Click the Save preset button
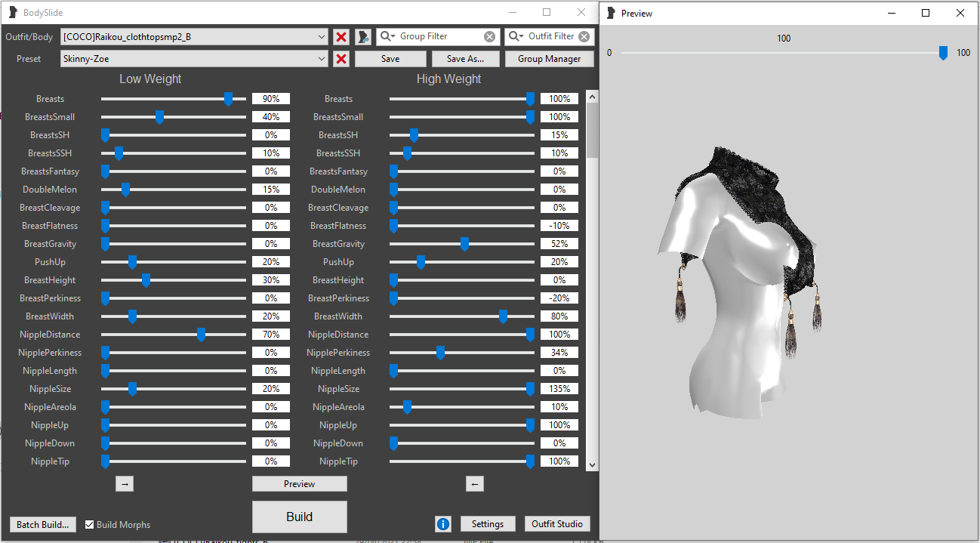980x543 pixels. pos(390,59)
